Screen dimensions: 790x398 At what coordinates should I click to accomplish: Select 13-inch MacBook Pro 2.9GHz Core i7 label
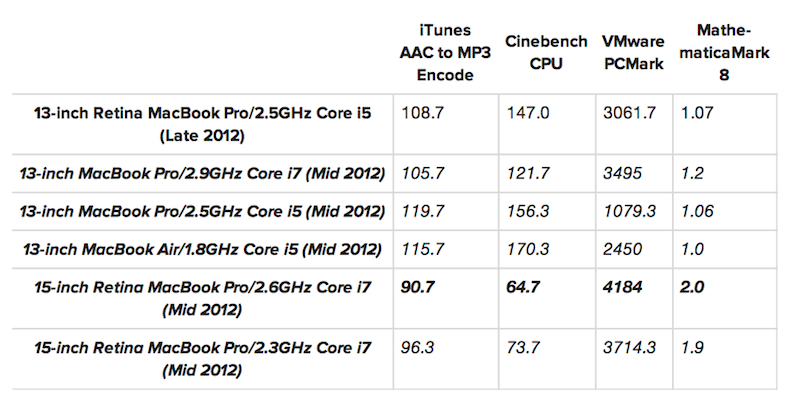[x=203, y=173]
